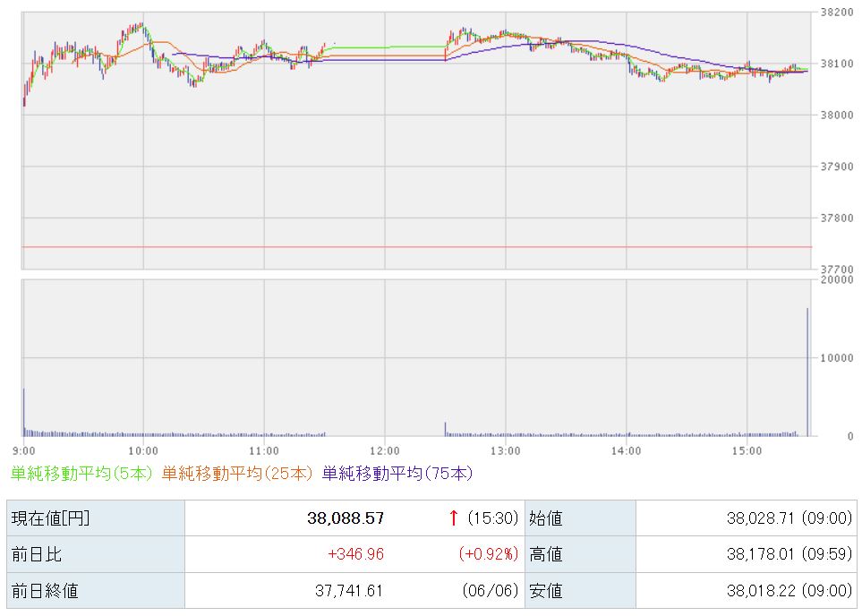The image size is (862, 616).
Task: Click the tall volume bar at 15:30
Action: 807,372
